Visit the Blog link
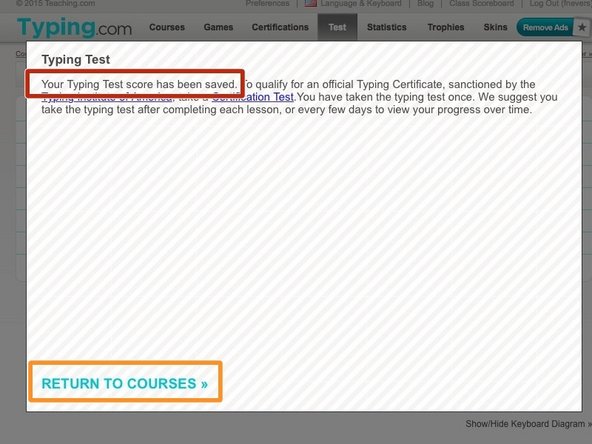This screenshot has width=592, height=444. (425, 3)
